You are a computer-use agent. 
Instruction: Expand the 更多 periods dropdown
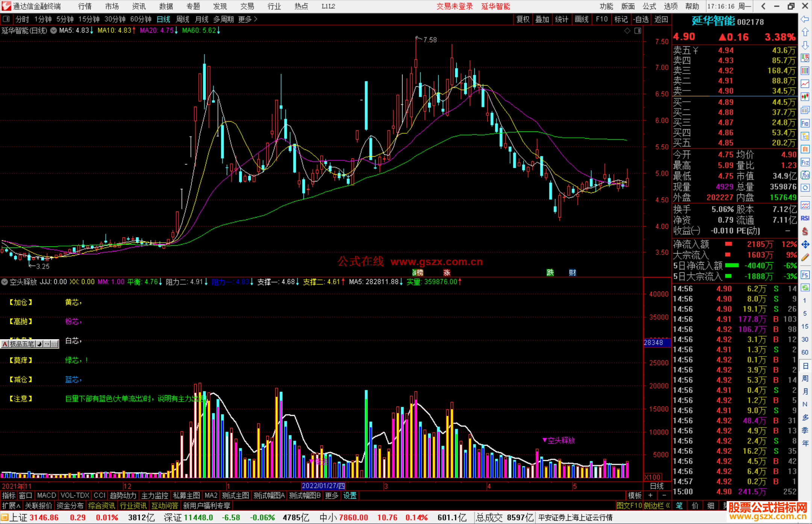click(x=248, y=19)
